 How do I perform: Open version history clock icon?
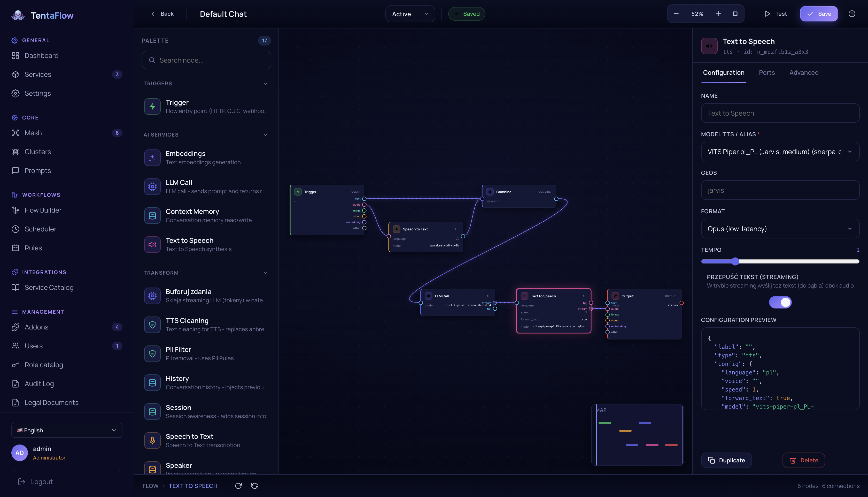coord(852,14)
